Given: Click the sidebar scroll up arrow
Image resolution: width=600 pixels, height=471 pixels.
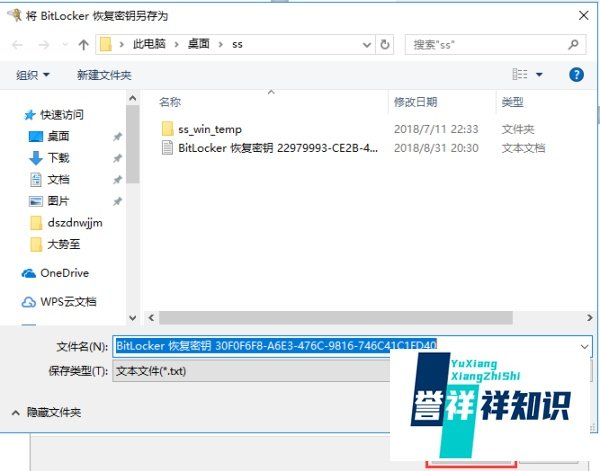Looking at the screenshot, I should click(x=133, y=99).
